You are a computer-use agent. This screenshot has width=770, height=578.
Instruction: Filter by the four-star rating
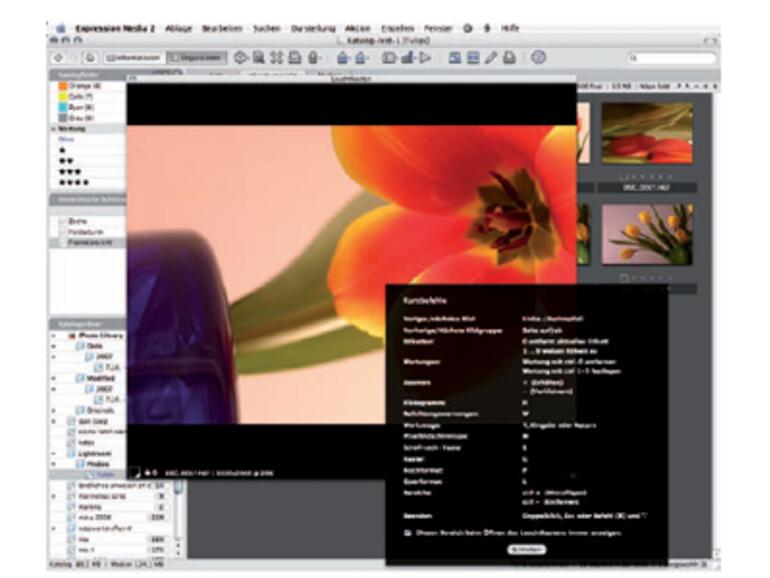(x=74, y=183)
